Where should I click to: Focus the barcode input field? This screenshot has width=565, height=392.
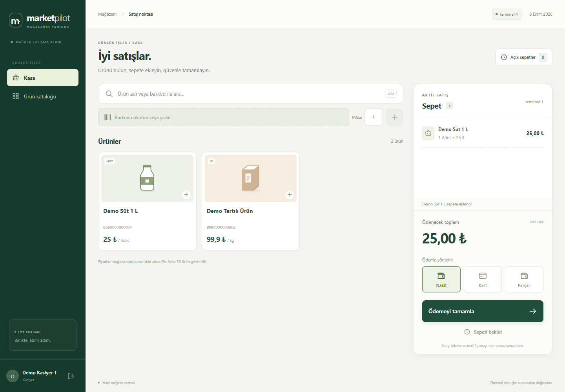tap(224, 117)
